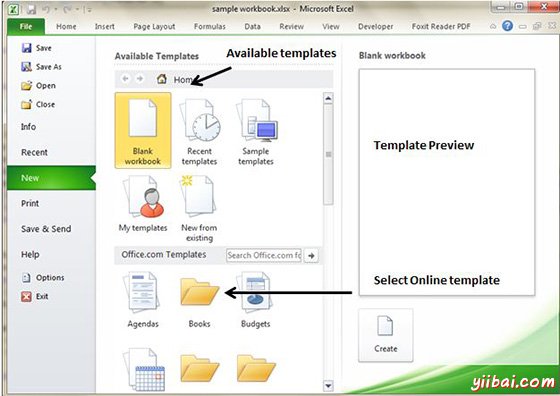Open the second unlabeled folder category in bottom row

tap(256, 369)
